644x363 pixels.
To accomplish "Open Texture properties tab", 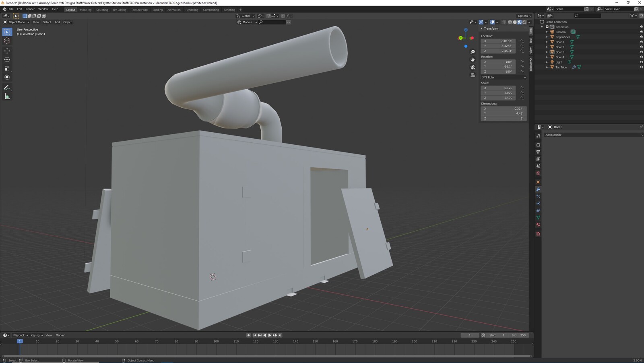I will pos(538,234).
